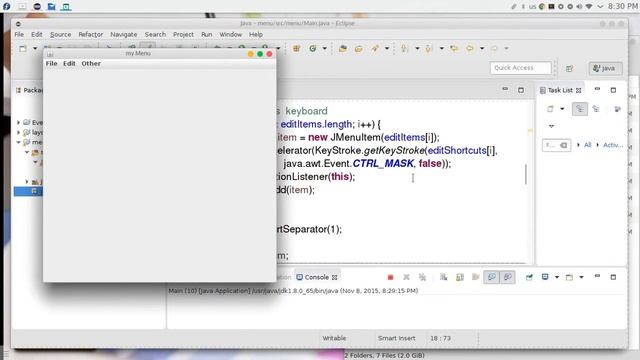Toggle show console on standard error change
The image size is (640, 360).
click(507, 277)
